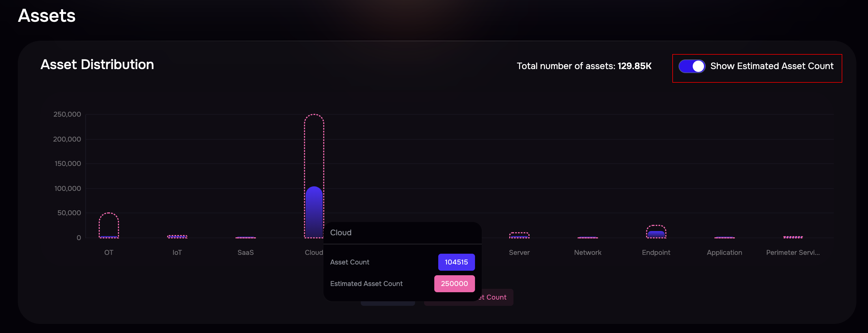Click the Total number of assets text
Screen dimensions: 868x333
tap(584, 66)
